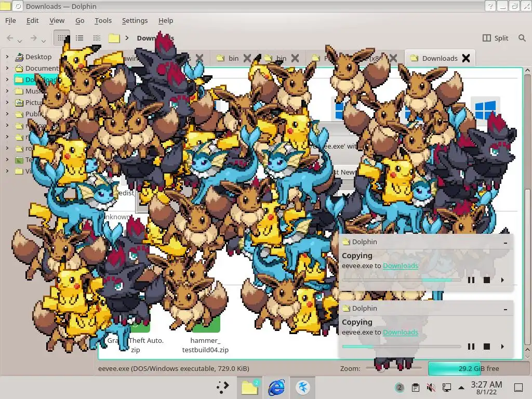Open the Edit menu
532x399 pixels.
33,21
